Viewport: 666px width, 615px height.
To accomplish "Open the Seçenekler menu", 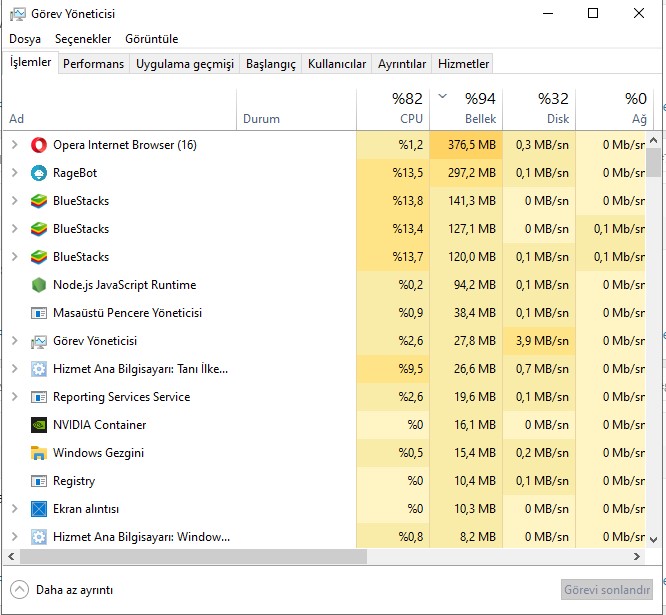I will (x=83, y=39).
